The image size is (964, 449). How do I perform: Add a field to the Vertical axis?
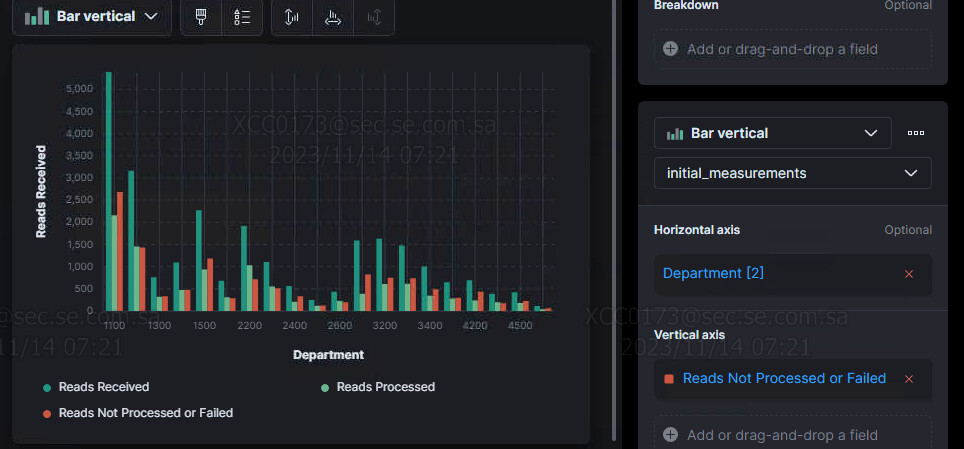pos(792,434)
